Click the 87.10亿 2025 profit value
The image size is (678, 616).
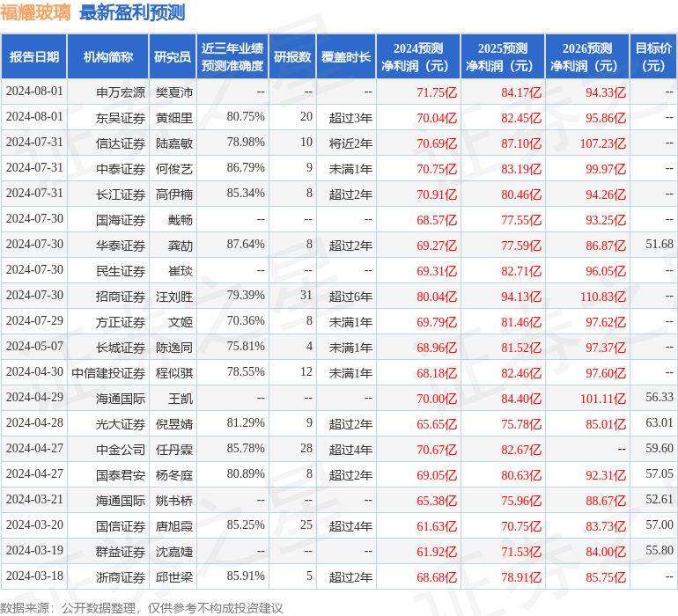[521, 143]
